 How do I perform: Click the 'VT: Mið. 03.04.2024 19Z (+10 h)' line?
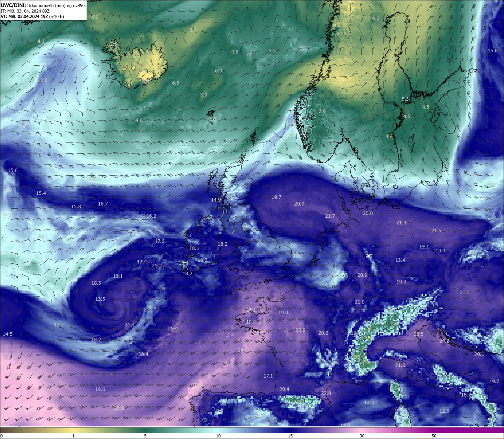pos(32,17)
